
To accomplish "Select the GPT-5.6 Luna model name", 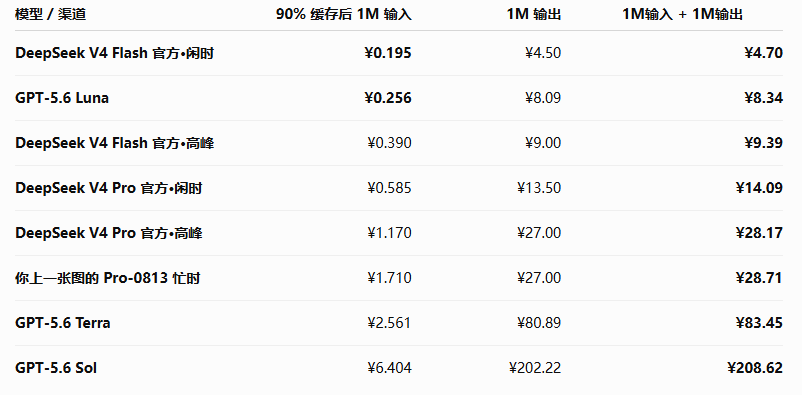I will pos(62,98).
